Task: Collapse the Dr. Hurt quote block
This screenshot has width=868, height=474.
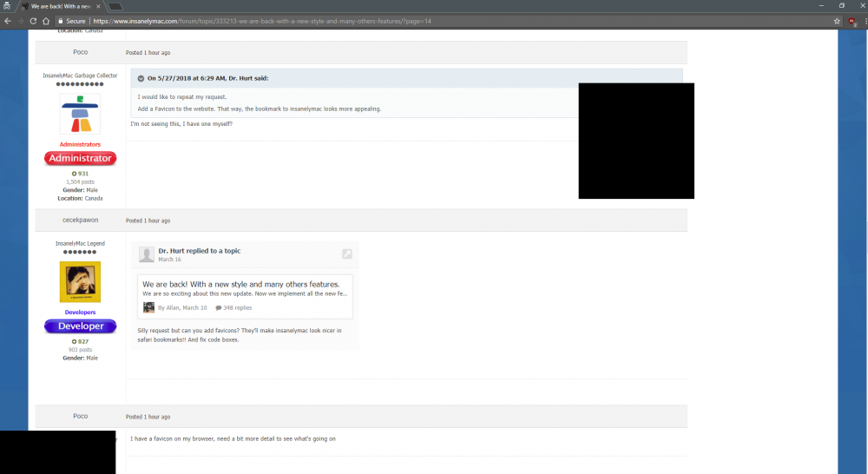Action: click(141, 79)
